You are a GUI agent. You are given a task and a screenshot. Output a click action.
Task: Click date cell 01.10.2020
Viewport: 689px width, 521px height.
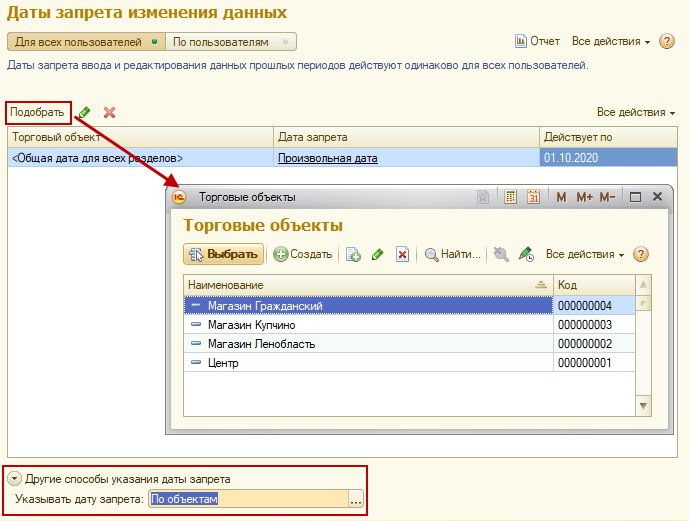point(608,158)
